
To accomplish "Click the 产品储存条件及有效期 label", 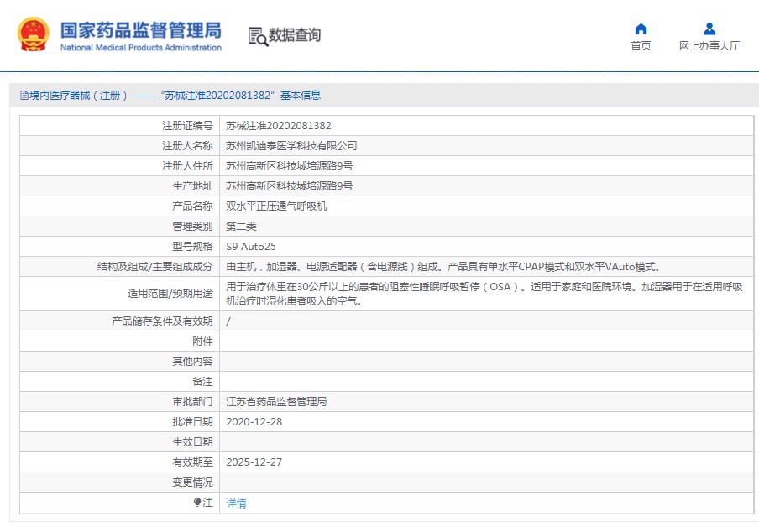I will [162, 321].
